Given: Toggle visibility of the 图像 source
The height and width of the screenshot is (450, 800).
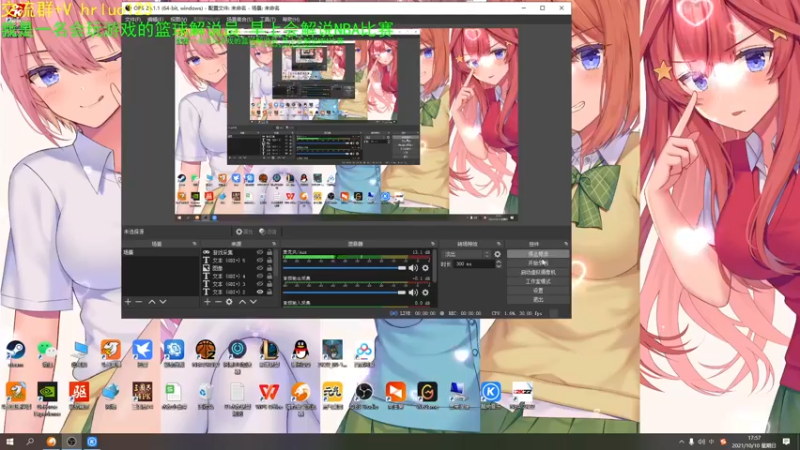Looking at the screenshot, I should pos(260,268).
